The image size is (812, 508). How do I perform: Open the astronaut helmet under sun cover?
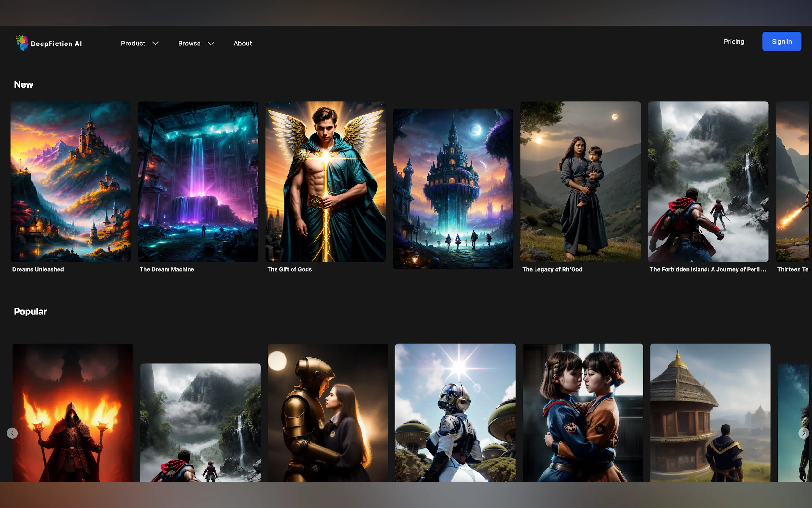coord(455,413)
